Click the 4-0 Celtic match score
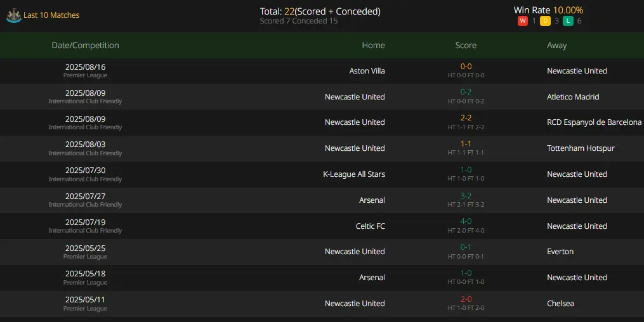This screenshot has width=644, height=322. coord(466,221)
